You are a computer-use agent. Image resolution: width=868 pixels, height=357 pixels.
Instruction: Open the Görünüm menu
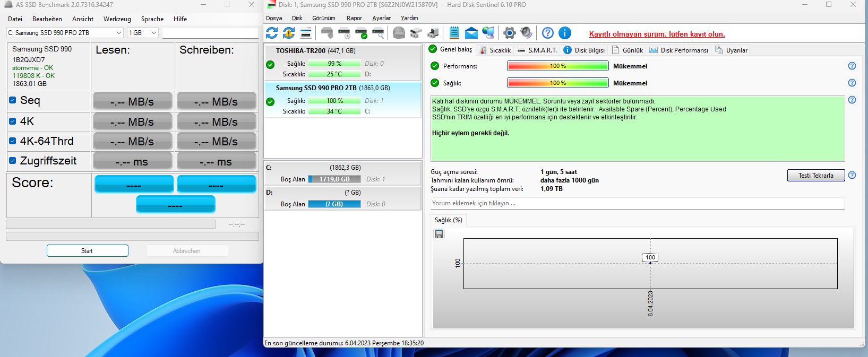(324, 18)
